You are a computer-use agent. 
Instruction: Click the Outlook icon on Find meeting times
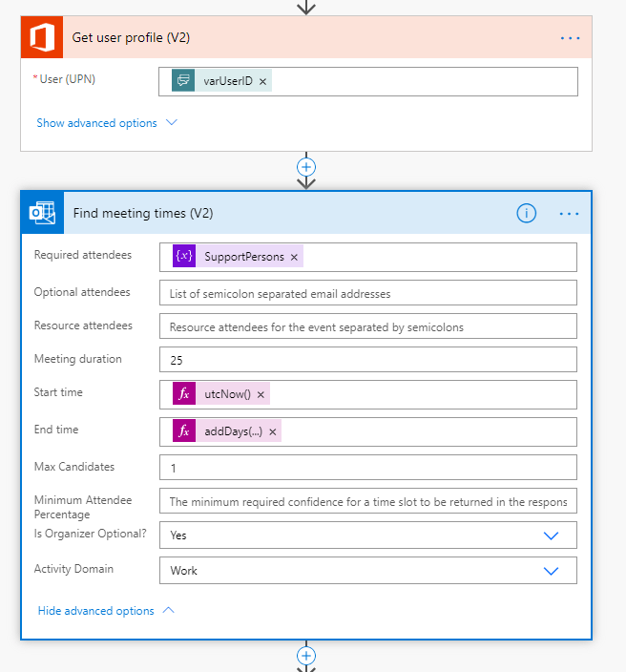pyautogui.click(x=42, y=213)
